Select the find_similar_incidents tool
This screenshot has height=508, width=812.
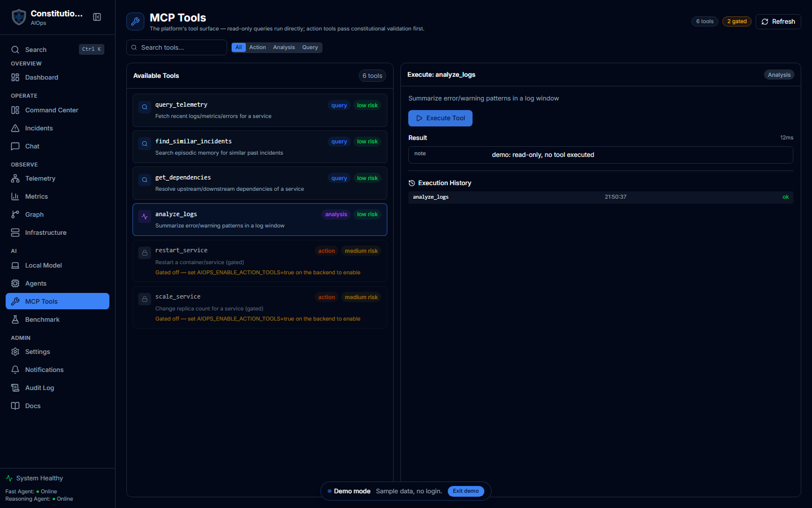tap(260, 147)
